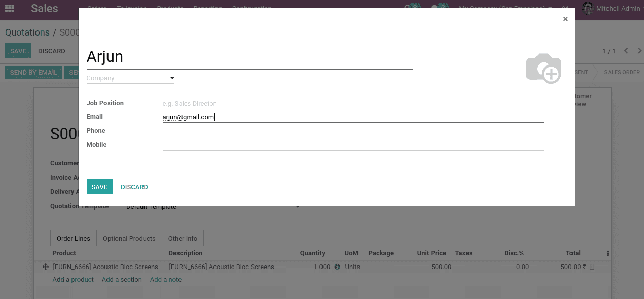
Task: Switch to the Other Info tab
Action: (x=183, y=238)
